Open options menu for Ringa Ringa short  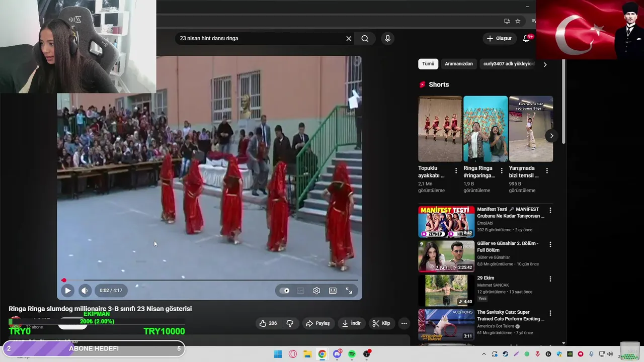pos(502,171)
